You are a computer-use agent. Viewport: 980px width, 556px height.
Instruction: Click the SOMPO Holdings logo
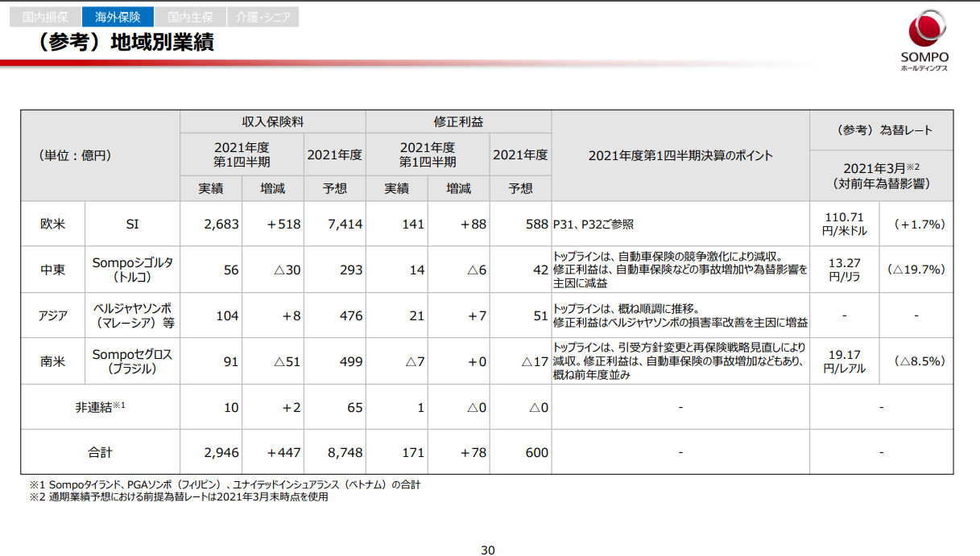924,41
